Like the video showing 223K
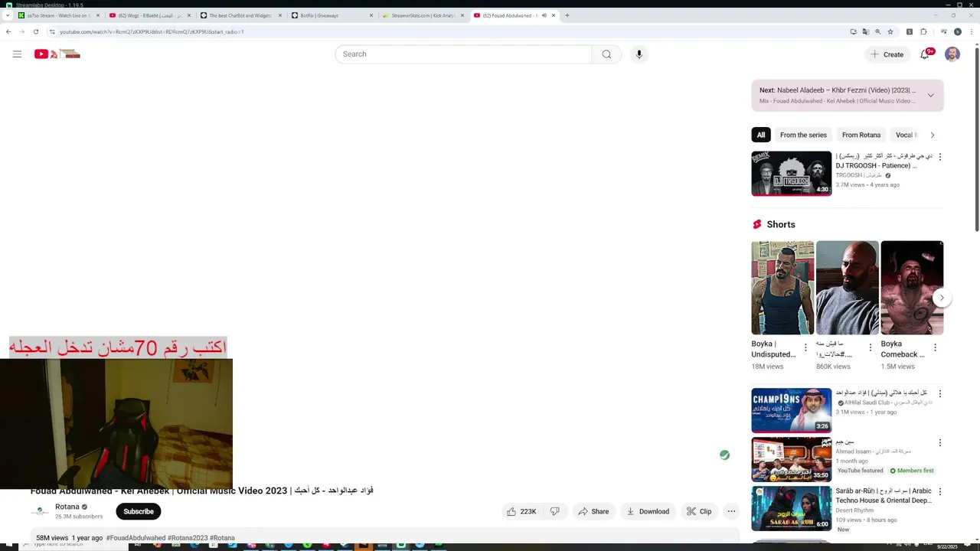The height and width of the screenshot is (551, 980). 521,511
